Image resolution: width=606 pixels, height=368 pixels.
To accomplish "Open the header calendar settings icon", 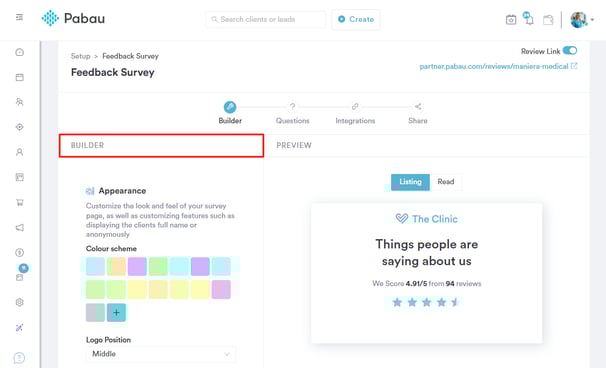I will [511, 20].
